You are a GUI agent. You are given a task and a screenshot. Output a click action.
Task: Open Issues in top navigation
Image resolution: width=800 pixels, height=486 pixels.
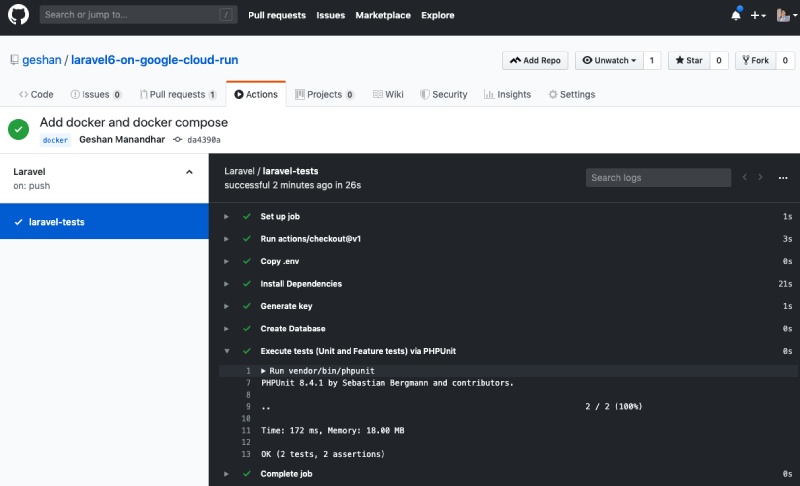tap(331, 15)
